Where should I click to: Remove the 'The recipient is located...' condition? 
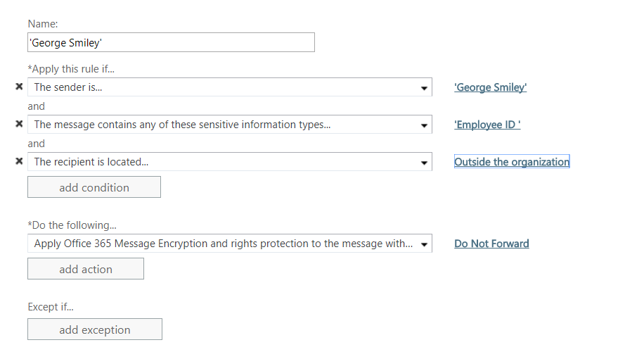pos(19,161)
